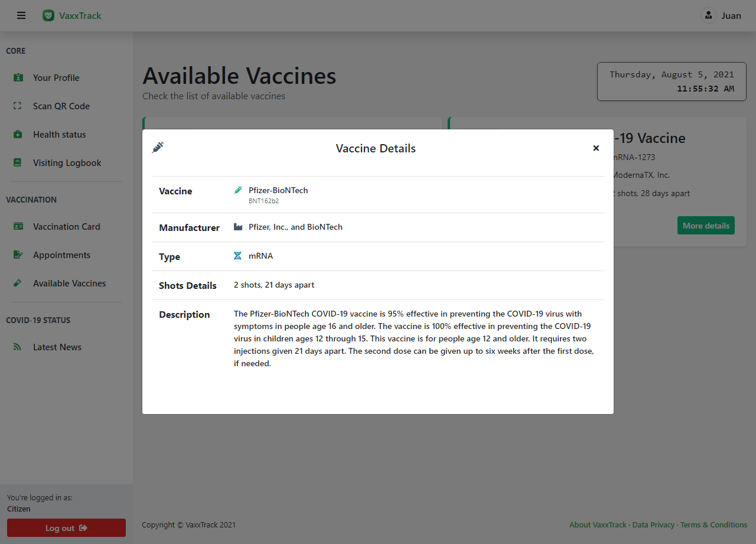
Task: Select Available Vaccines in sidebar
Action: click(x=70, y=283)
